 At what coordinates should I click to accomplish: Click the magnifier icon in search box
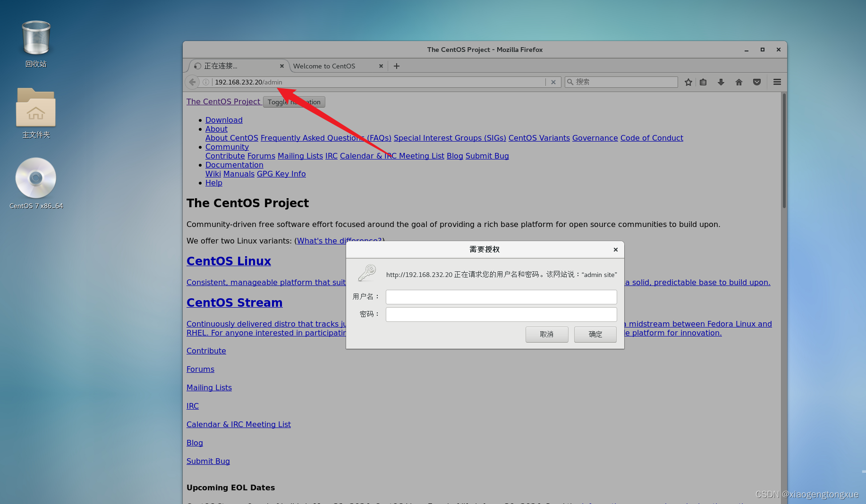(570, 82)
